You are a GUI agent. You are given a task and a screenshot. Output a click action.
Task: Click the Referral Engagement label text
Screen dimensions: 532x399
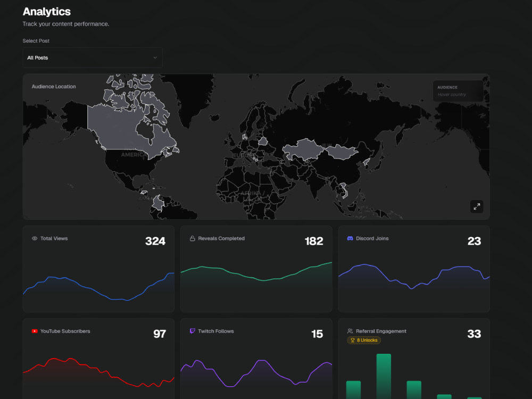(381, 331)
